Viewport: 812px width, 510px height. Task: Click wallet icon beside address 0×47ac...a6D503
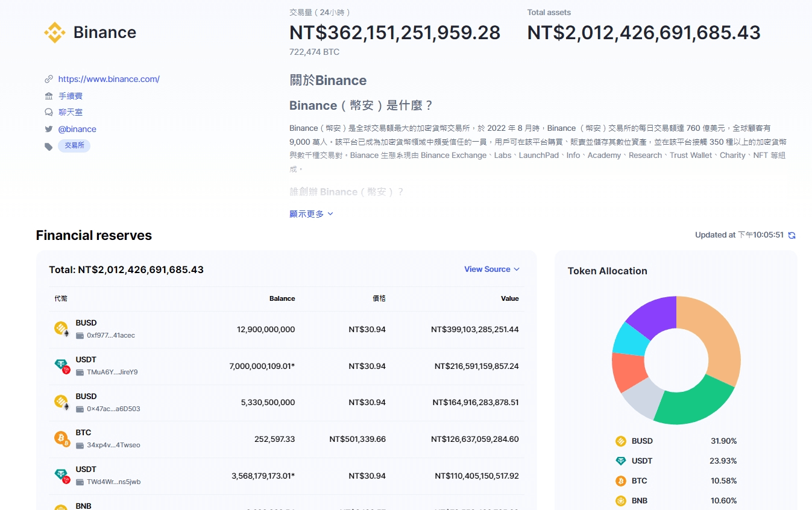click(80, 409)
